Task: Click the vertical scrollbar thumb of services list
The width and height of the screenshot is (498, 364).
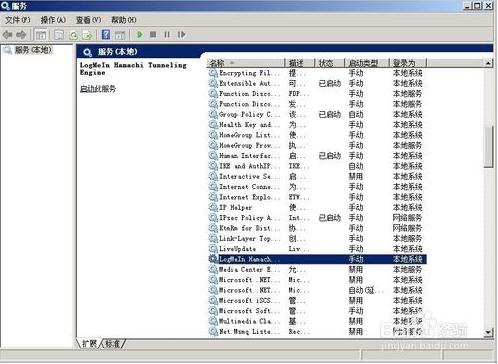Action: coord(488,147)
